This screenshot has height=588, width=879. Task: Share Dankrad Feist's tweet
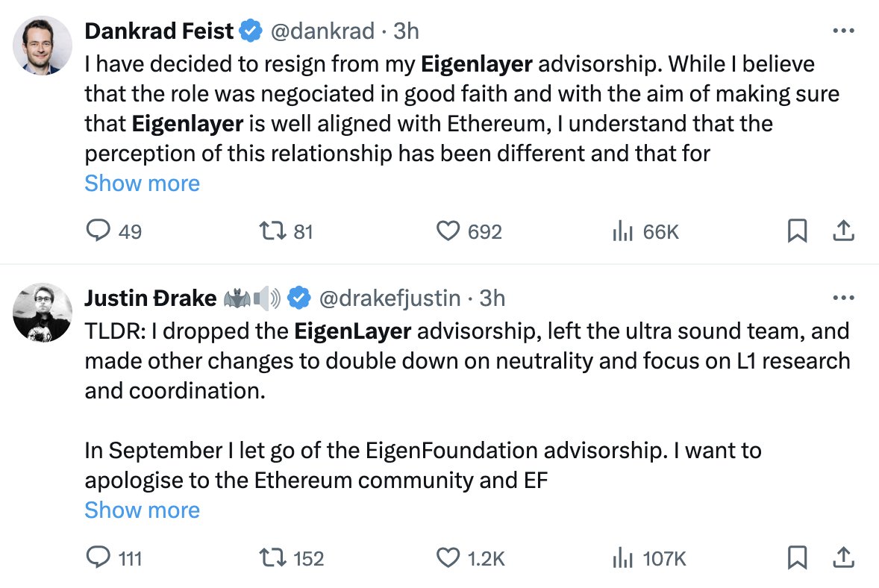(x=842, y=232)
